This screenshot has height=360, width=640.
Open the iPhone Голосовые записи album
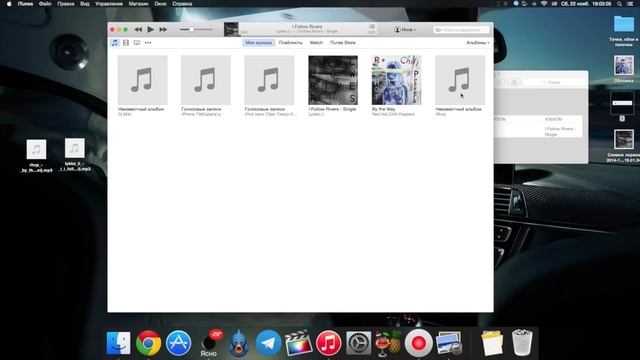click(x=206, y=80)
